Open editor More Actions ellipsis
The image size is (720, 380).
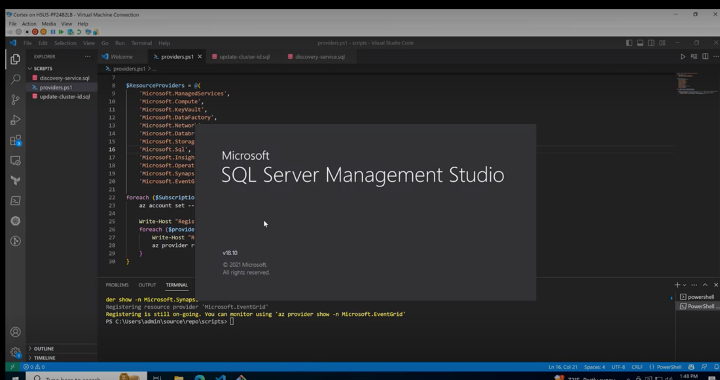point(716,56)
